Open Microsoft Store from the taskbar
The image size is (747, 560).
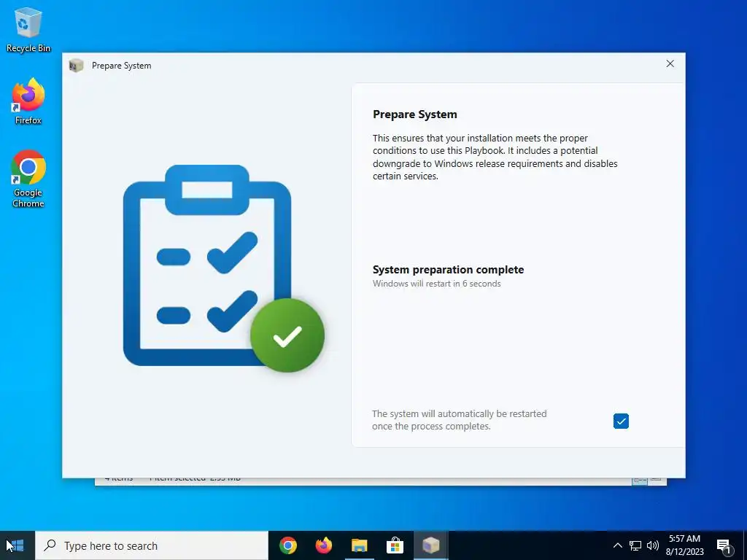click(x=395, y=545)
